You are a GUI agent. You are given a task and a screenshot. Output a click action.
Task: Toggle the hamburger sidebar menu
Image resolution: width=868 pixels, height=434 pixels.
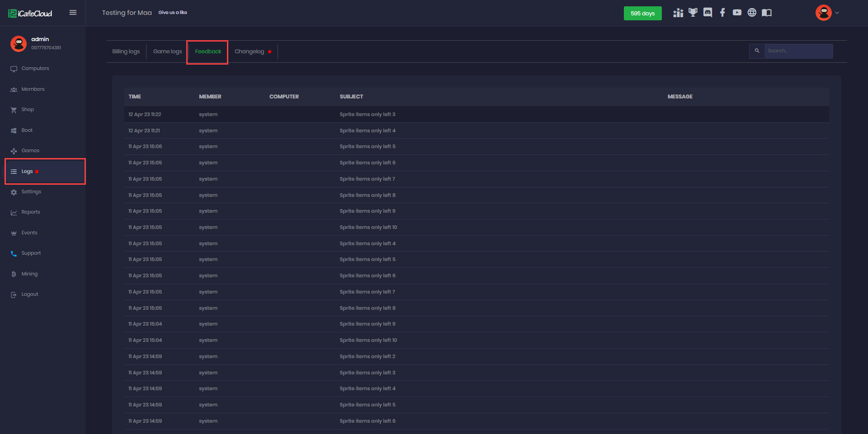click(73, 13)
